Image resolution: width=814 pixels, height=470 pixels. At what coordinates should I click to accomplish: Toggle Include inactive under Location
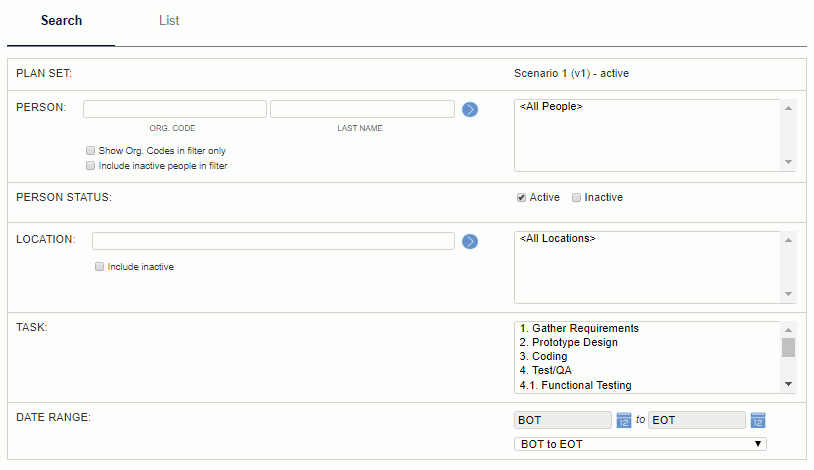pyautogui.click(x=99, y=267)
